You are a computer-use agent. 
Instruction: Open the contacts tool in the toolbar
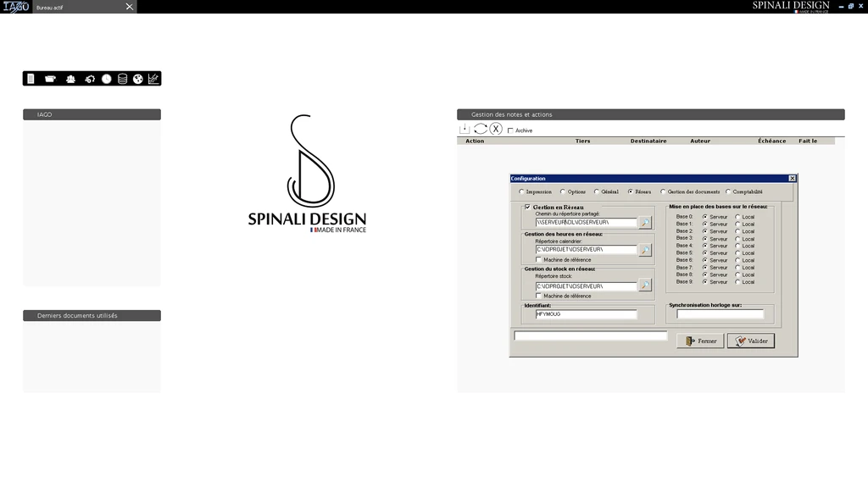tap(70, 78)
